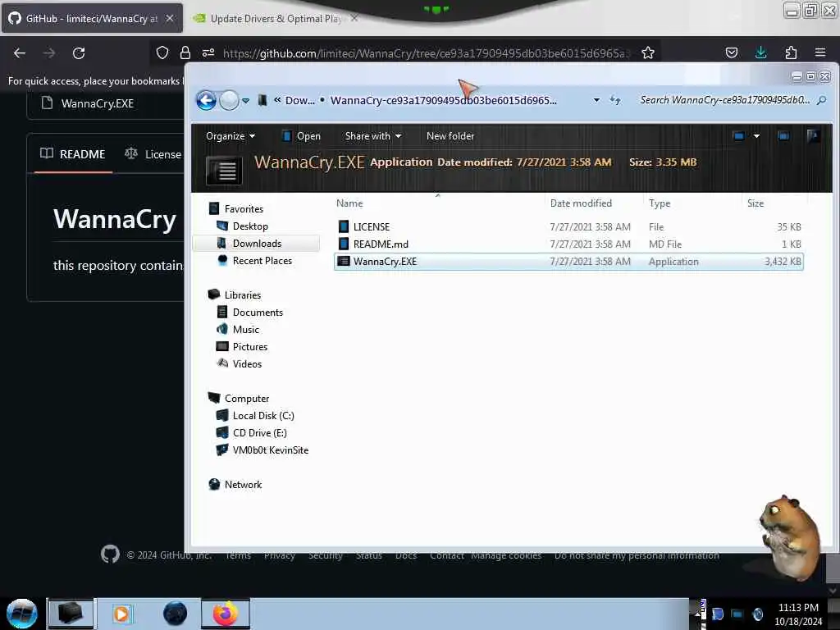840x630 pixels.
Task: Open Local Disk (C:)
Action: [x=263, y=416]
